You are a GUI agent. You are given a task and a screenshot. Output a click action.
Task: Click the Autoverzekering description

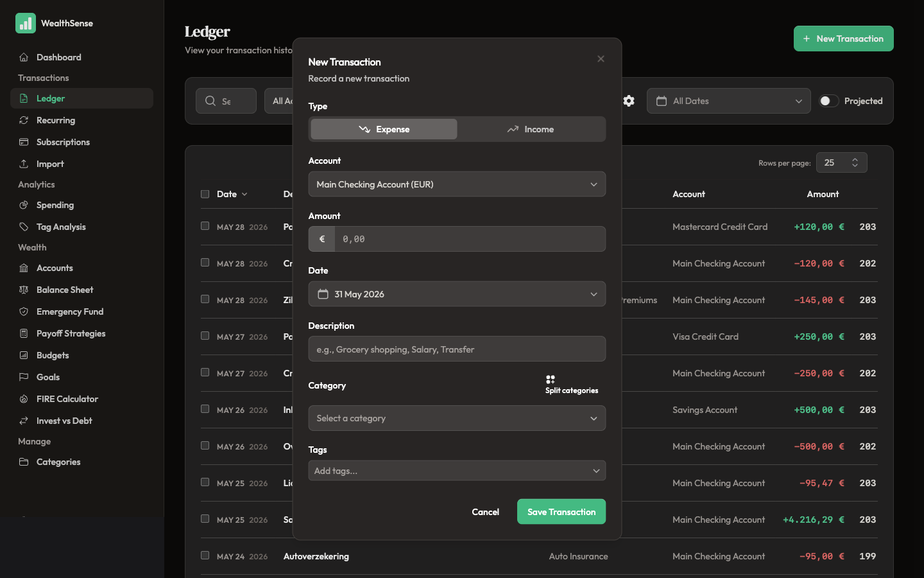click(x=316, y=556)
